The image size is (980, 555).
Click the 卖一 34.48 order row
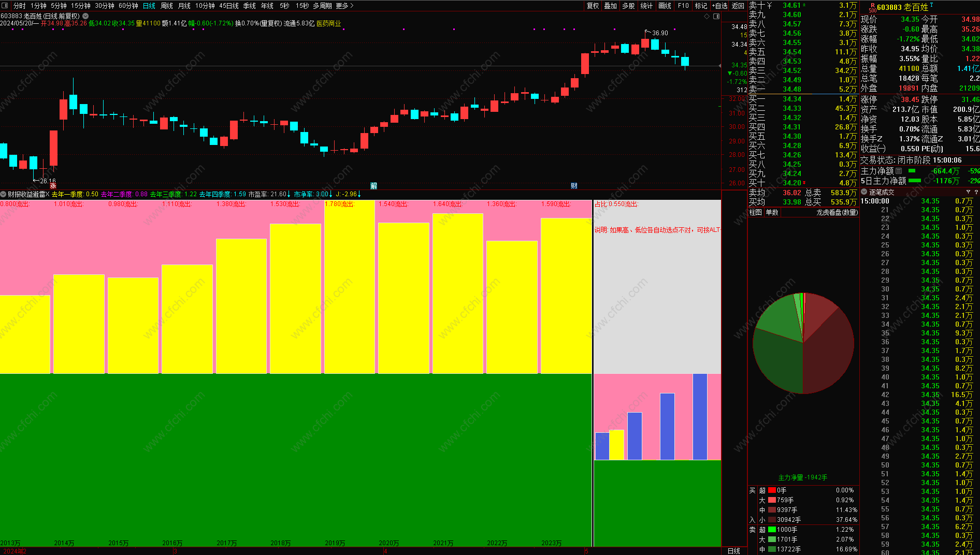coord(803,89)
